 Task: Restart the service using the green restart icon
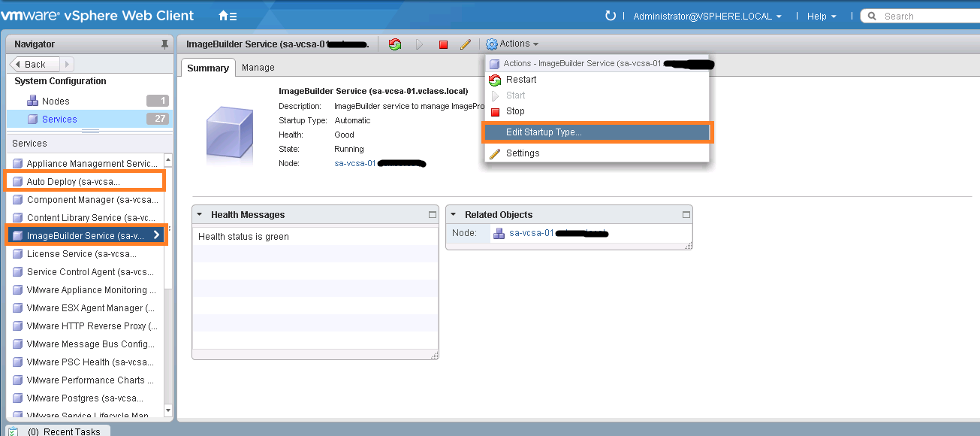394,44
